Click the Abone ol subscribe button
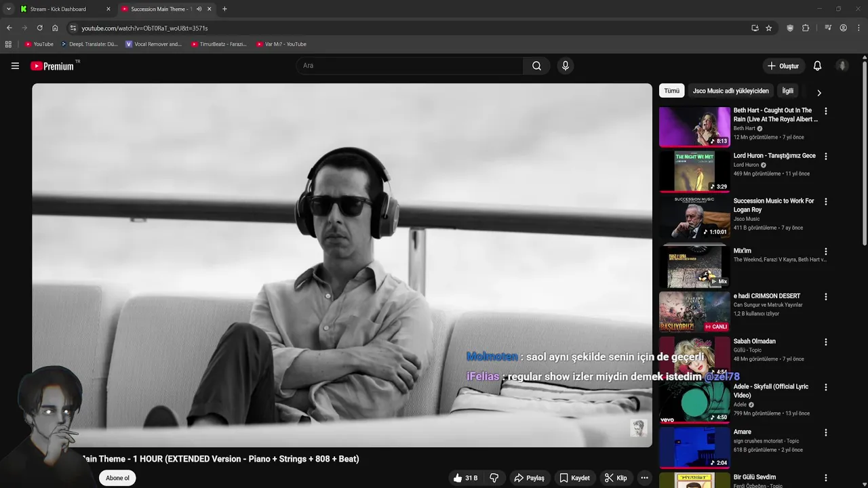 tap(117, 478)
